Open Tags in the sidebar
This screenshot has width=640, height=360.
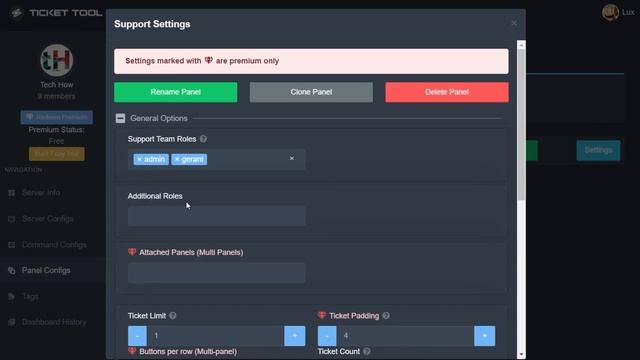(30, 296)
